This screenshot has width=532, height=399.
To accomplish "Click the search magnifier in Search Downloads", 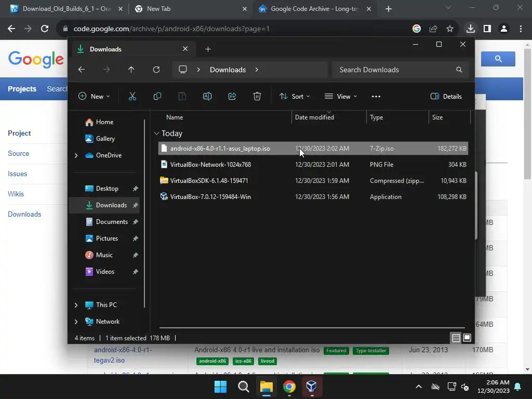I will [x=459, y=70].
